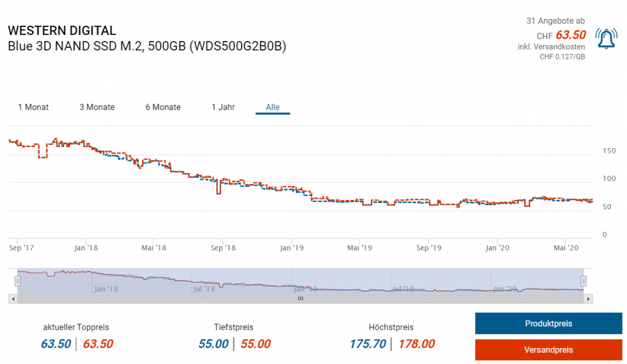Select the 1 Monat time range
This screenshot has height=364, width=627.
pos(33,107)
